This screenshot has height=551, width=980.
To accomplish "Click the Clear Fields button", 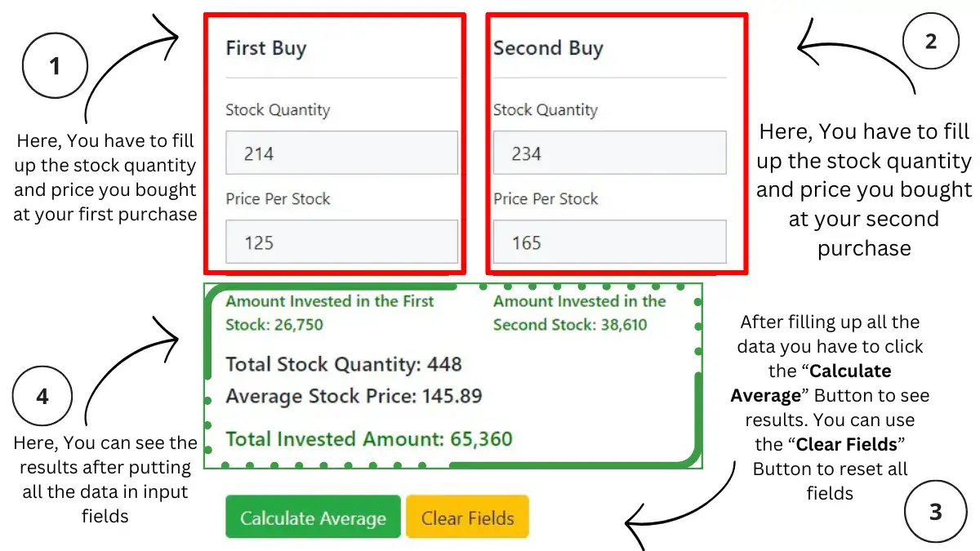I will (x=467, y=518).
